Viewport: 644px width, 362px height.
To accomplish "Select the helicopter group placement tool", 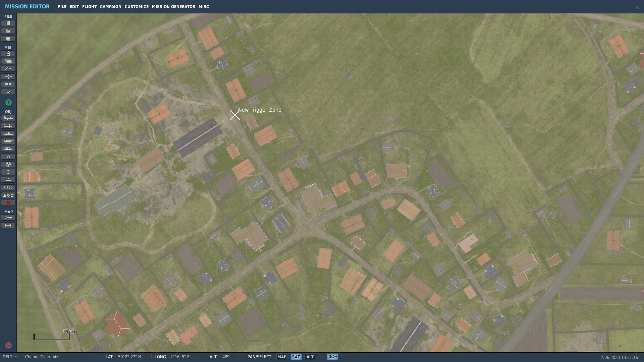I will point(8,126).
